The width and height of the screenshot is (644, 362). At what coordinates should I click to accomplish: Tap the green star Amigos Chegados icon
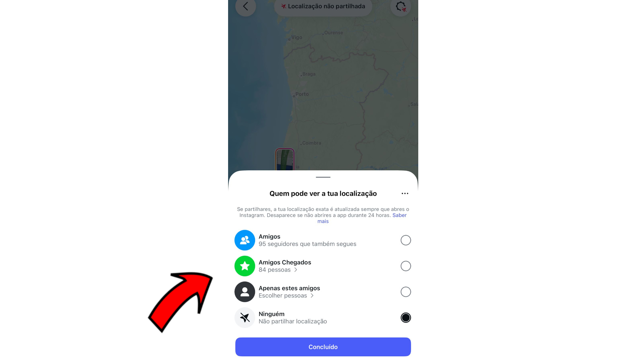[245, 266]
